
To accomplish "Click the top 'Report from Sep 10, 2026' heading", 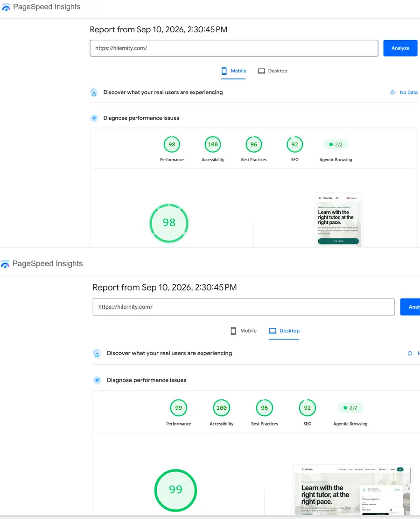I will (159, 29).
